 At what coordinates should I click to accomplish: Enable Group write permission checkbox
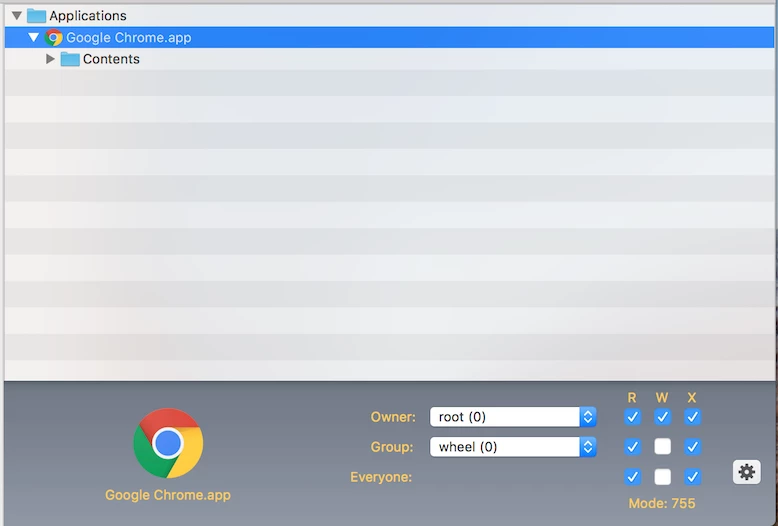[662, 447]
